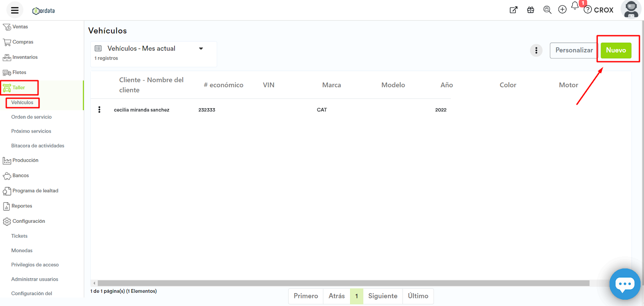Open row actions for cecilia miranda sanchez
Screen dimensions: 644x306
pyautogui.click(x=99, y=110)
